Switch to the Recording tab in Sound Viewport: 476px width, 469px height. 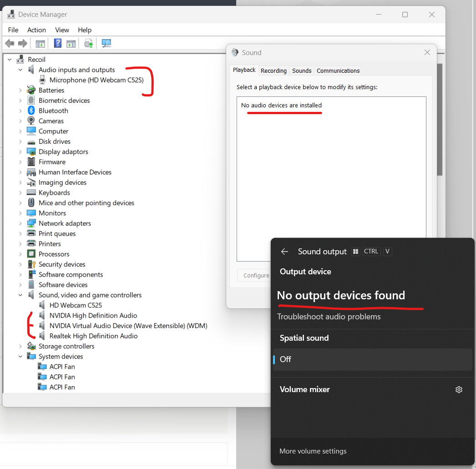tap(273, 71)
